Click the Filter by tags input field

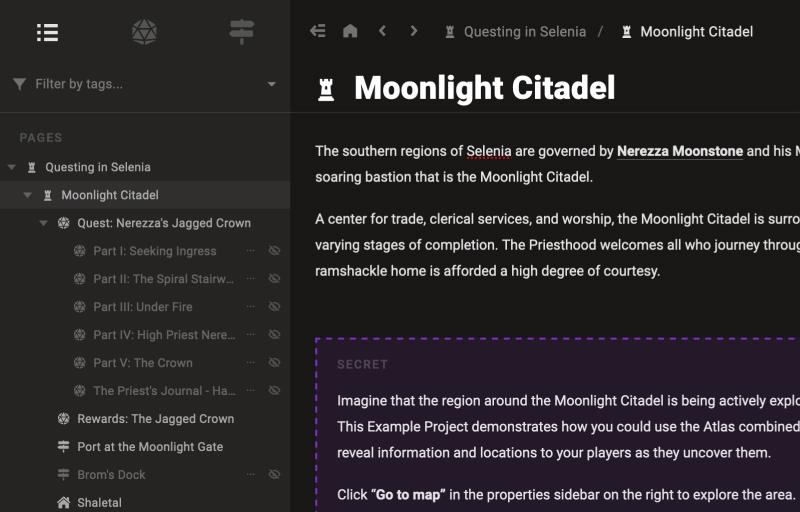(140, 84)
